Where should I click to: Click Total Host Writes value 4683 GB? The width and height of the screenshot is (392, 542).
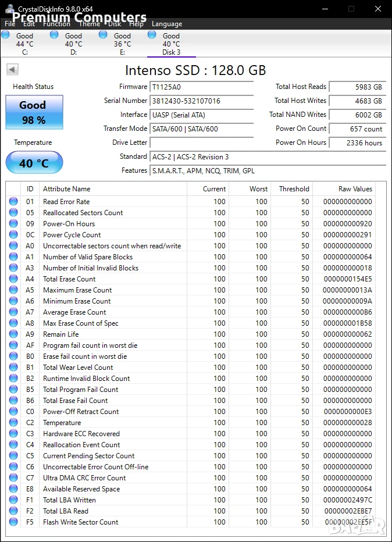(x=358, y=101)
